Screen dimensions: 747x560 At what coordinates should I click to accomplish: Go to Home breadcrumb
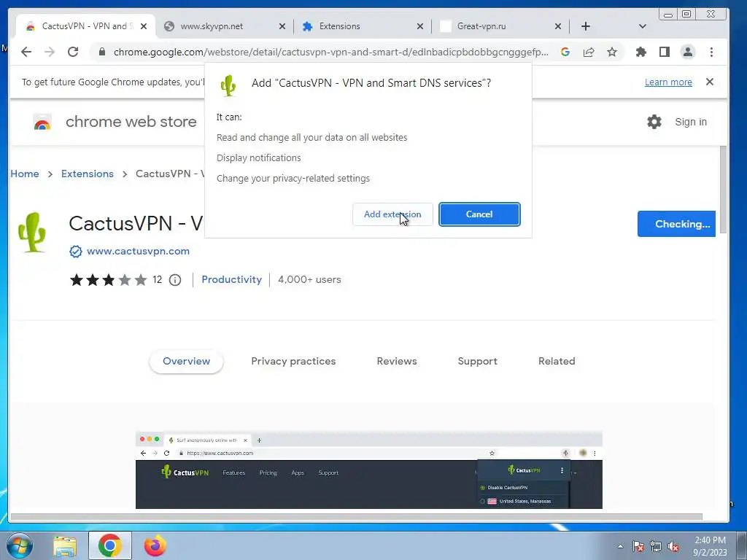click(x=25, y=174)
